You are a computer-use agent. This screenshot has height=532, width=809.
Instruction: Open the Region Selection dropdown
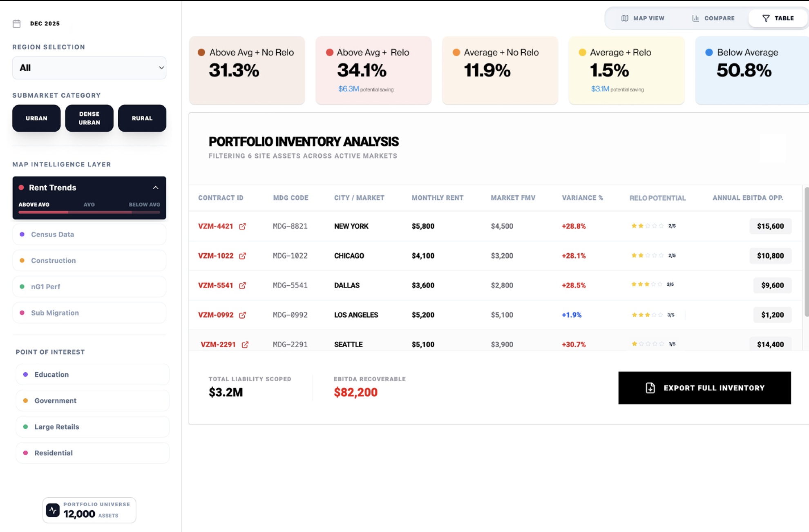point(89,68)
